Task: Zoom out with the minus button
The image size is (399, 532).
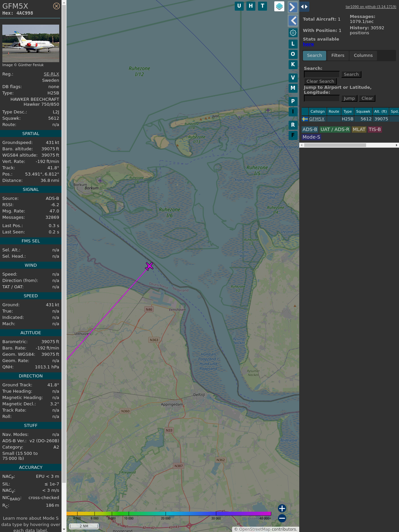Action: pyautogui.click(x=282, y=518)
